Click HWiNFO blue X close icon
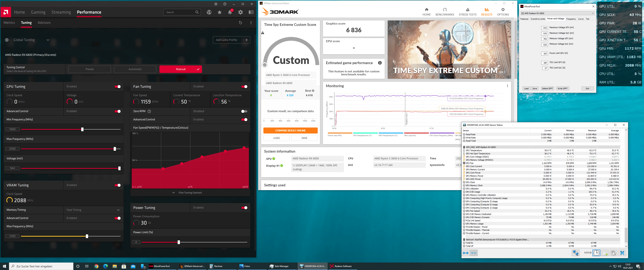 click(x=622, y=253)
